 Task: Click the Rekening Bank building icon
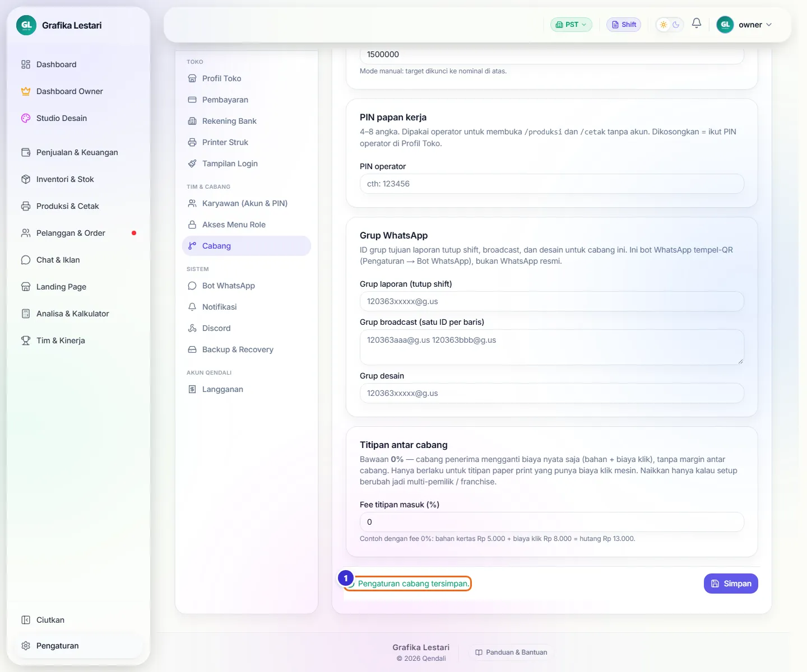point(192,121)
